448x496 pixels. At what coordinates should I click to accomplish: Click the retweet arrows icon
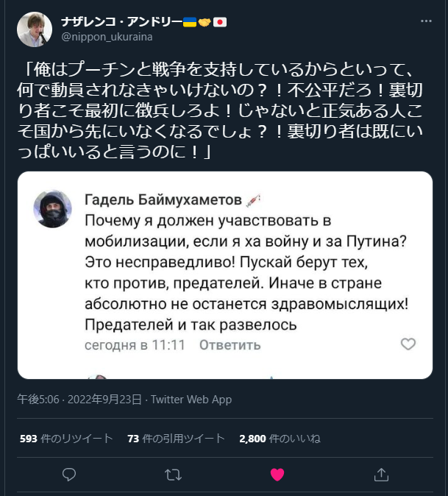click(174, 475)
